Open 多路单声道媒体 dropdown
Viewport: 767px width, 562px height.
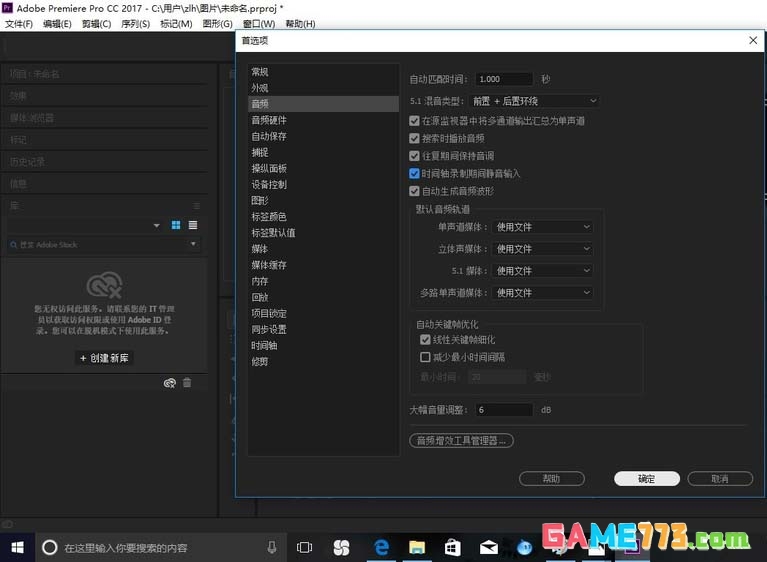(542, 292)
